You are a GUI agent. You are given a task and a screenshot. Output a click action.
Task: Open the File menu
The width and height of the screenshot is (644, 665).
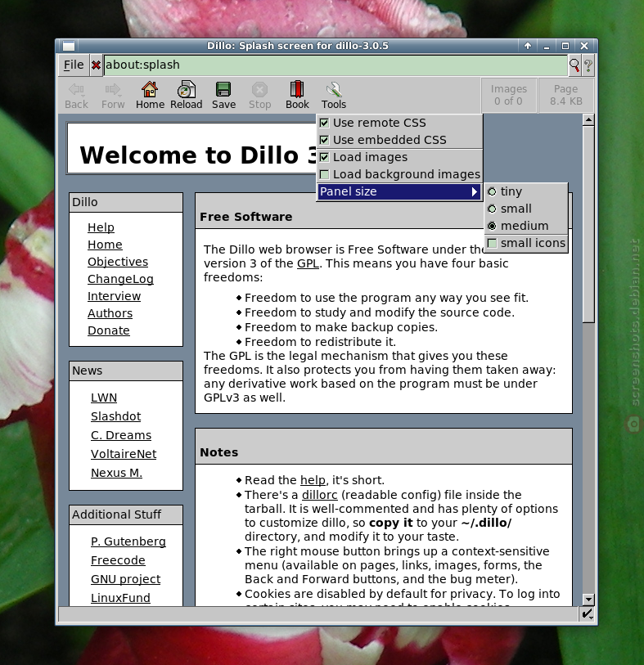pyautogui.click(x=74, y=65)
